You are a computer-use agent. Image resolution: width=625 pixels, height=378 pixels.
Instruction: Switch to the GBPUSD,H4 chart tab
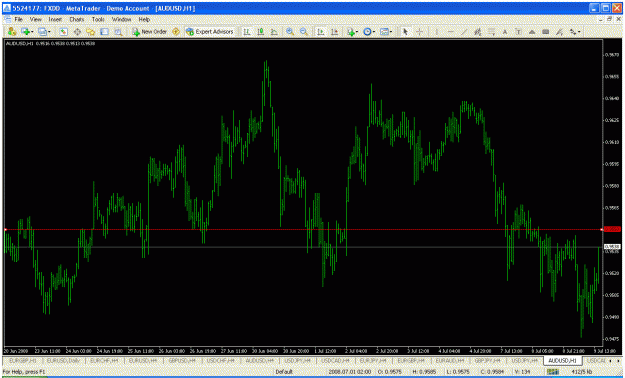pyautogui.click(x=182, y=360)
